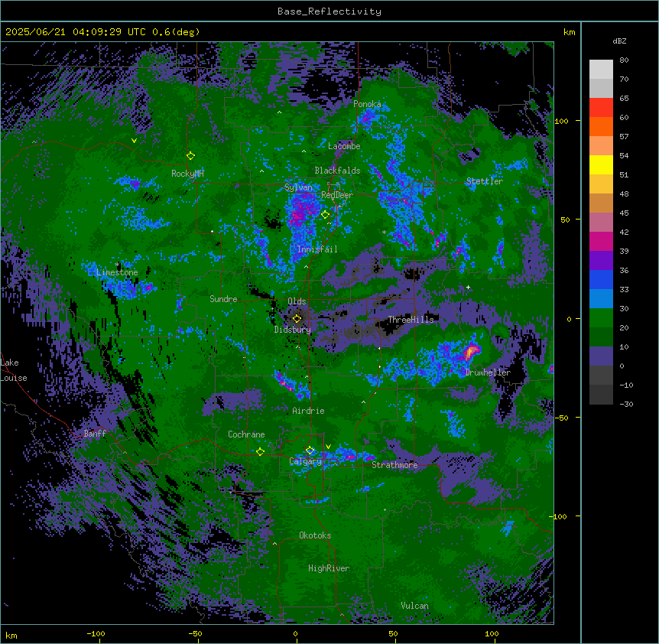Image resolution: width=659 pixels, height=644 pixels.
Task: Click the yellow diamond radar site marker at Didsbury
Action: (297, 319)
